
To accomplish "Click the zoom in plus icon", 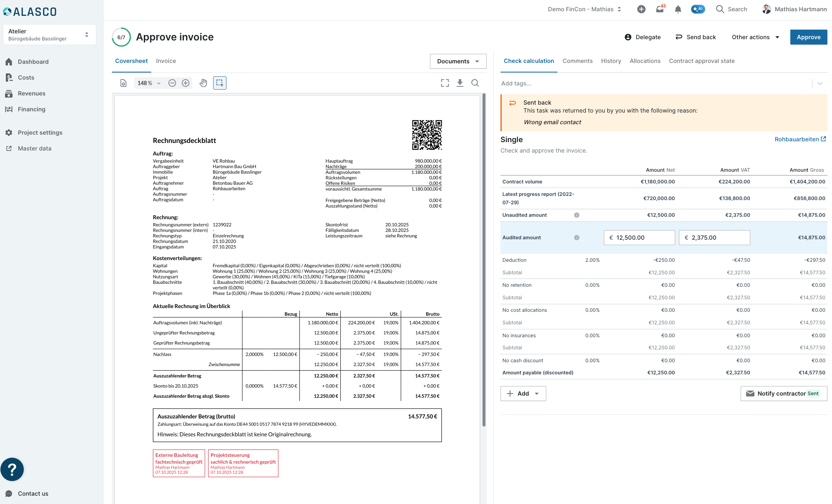I will point(186,83).
